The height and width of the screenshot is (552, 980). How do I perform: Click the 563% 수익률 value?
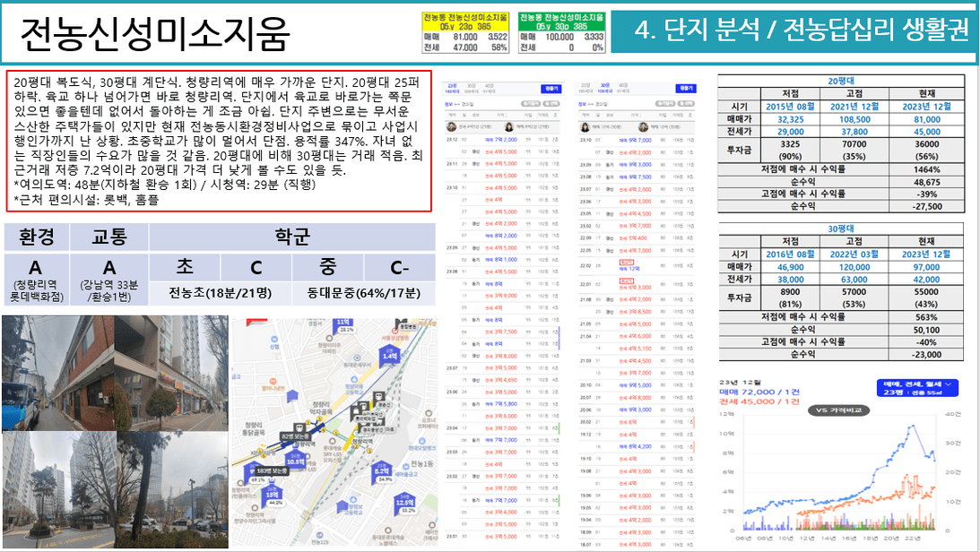926,317
